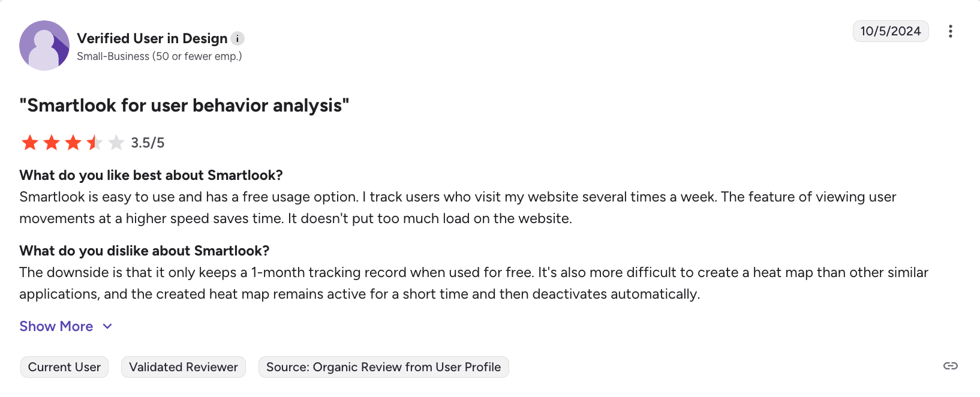This screenshot has width=980, height=397.
Task: Click the empty gray fifth star
Action: (116, 143)
